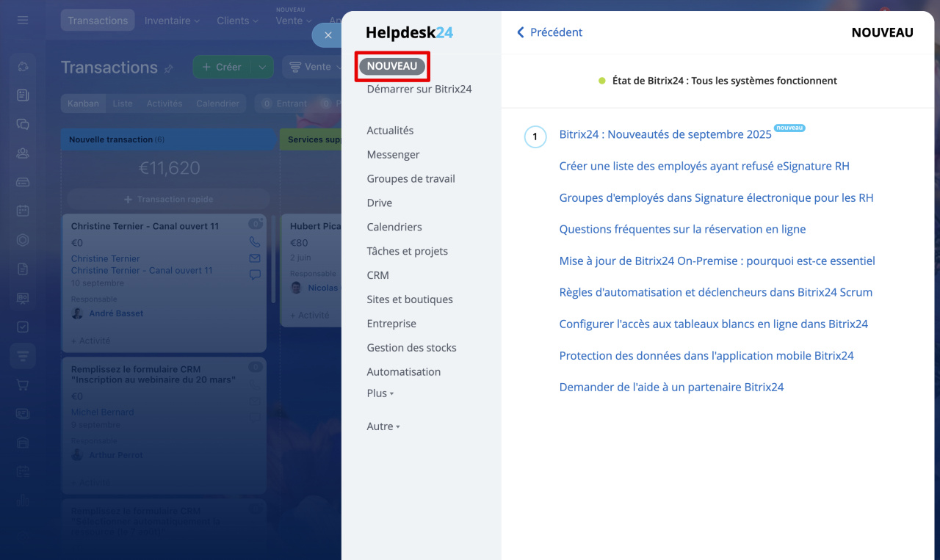Click the chat bubble icon on Christine Ternier card
The width and height of the screenshot is (940, 560).
255,275
